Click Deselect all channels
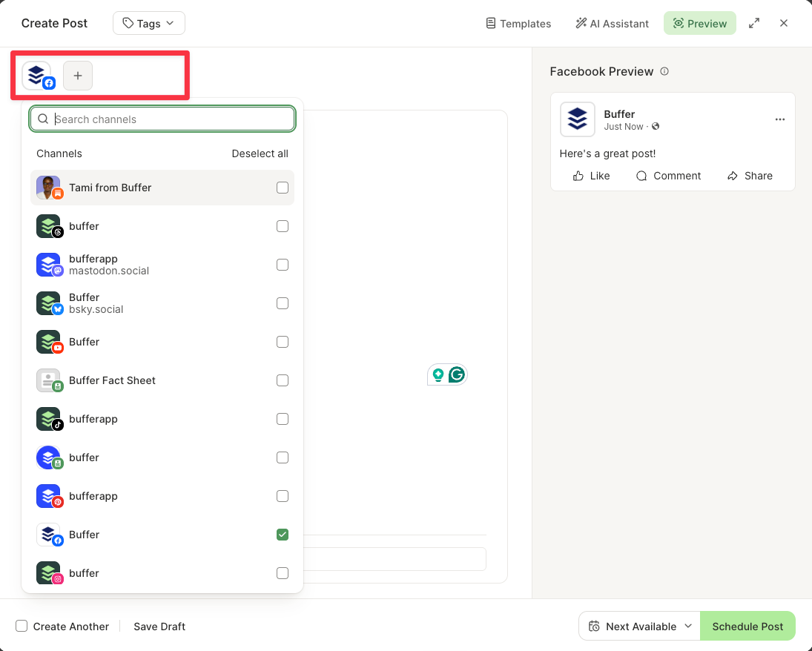812x651 pixels. click(x=260, y=153)
